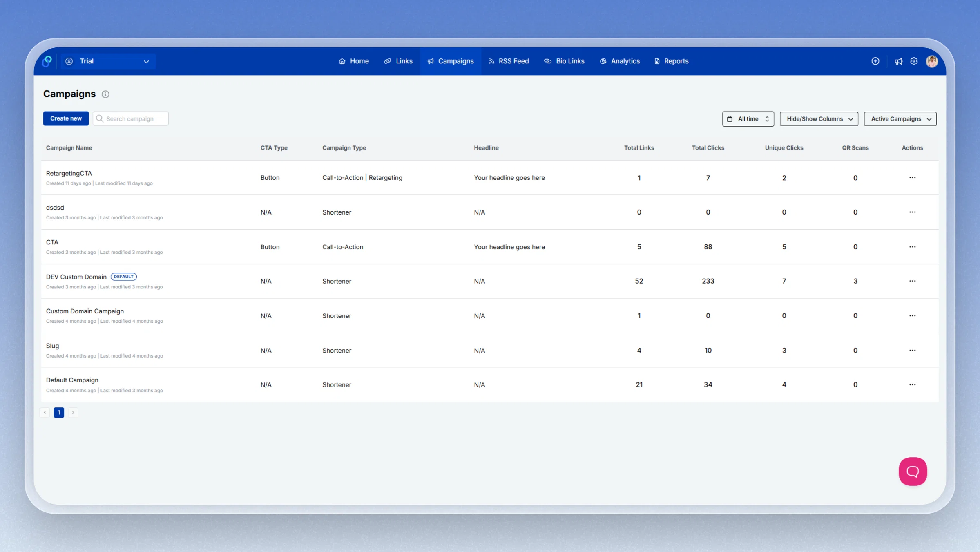Click the user profile avatar
Viewport: 980px width, 552px height.
932,61
